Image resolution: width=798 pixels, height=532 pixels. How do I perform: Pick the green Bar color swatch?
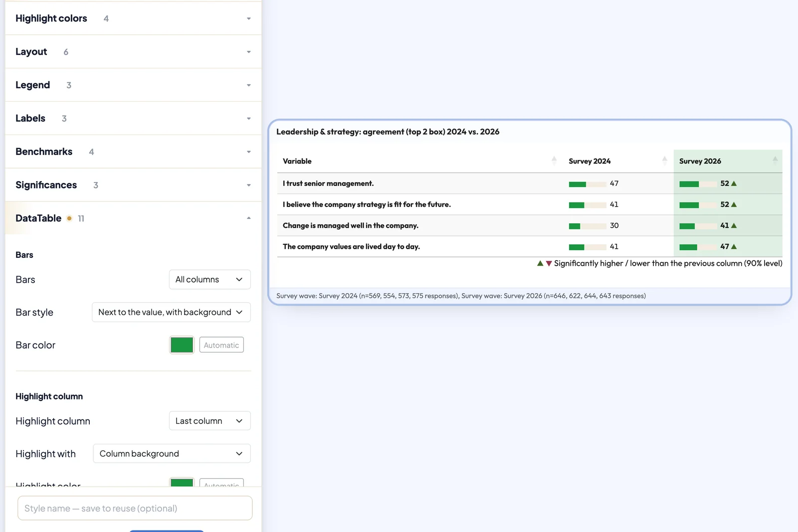(x=182, y=345)
